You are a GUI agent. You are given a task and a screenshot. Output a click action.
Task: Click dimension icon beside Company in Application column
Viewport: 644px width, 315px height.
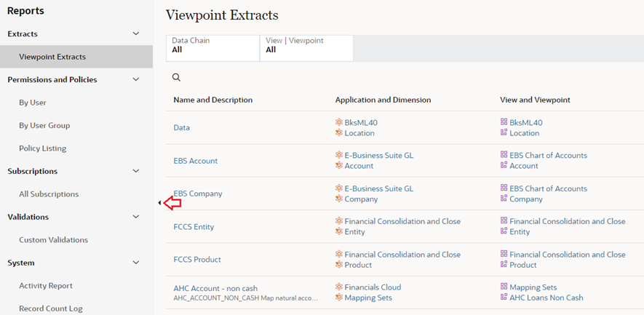(339, 199)
